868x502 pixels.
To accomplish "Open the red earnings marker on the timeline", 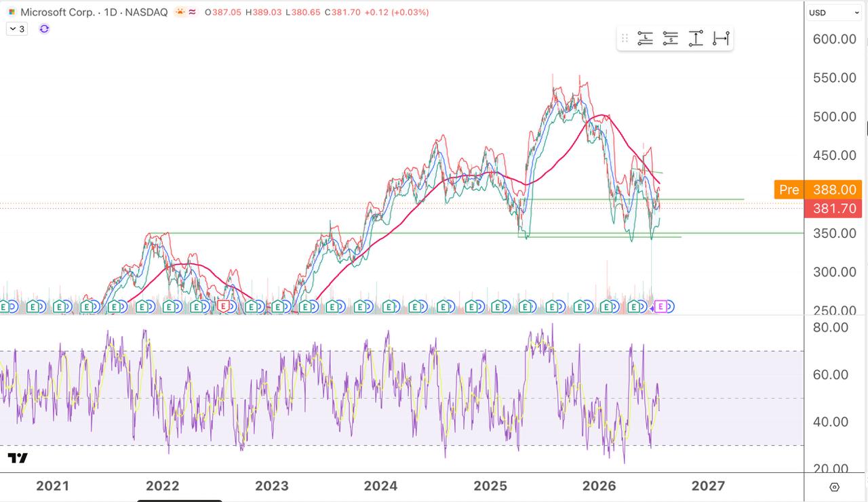I will coord(224,307).
